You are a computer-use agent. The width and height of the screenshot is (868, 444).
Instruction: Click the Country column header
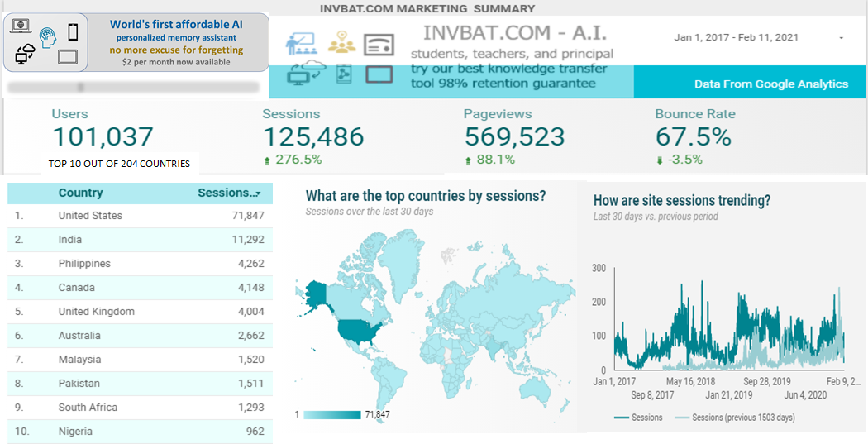pyautogui.click(x=80, y=193)
